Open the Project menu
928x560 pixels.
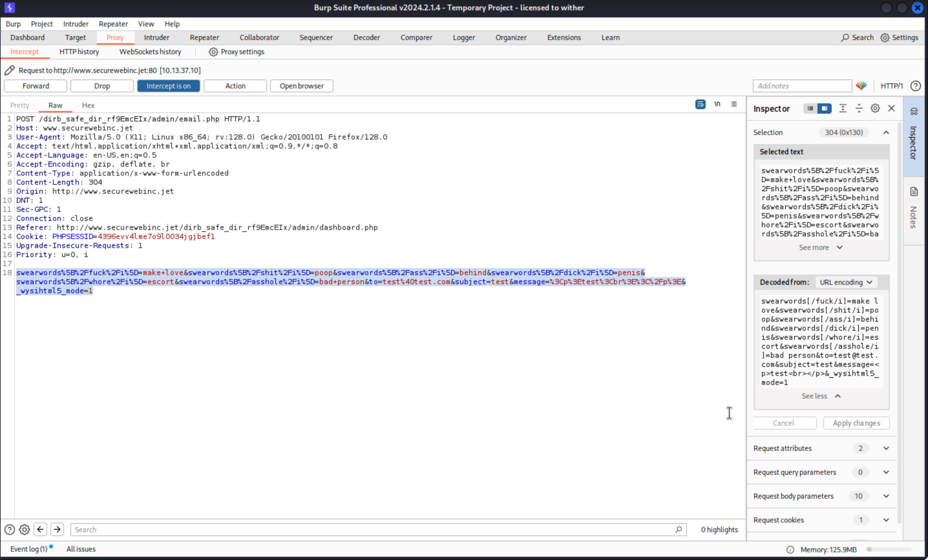pyautogui.click(x=42, y=24)
